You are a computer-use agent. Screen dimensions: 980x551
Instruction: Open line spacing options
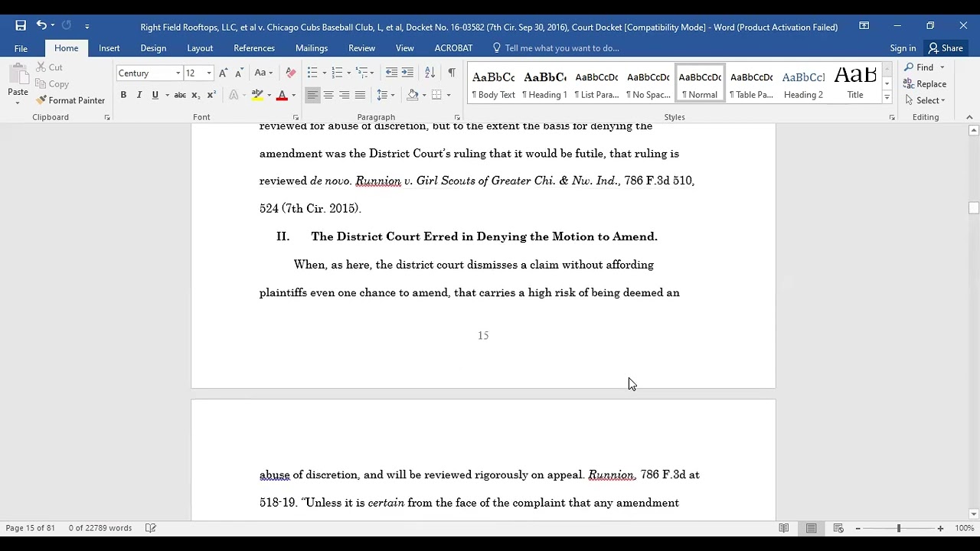click(385, 95)
